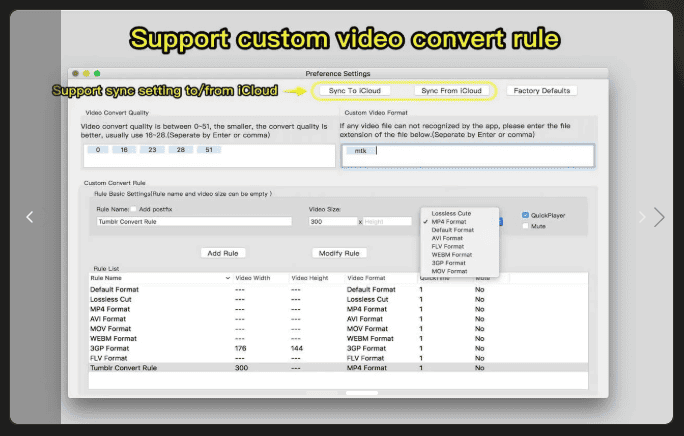
Task: Select the mtk extension token
Action: pyautogui.click(x=360, y=151)
